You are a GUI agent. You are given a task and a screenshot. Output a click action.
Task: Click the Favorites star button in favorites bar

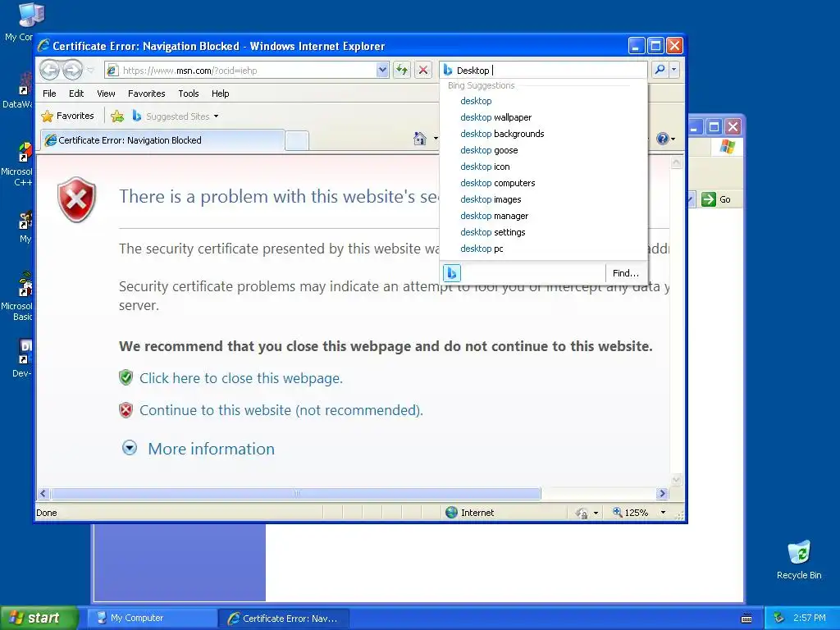67,116
